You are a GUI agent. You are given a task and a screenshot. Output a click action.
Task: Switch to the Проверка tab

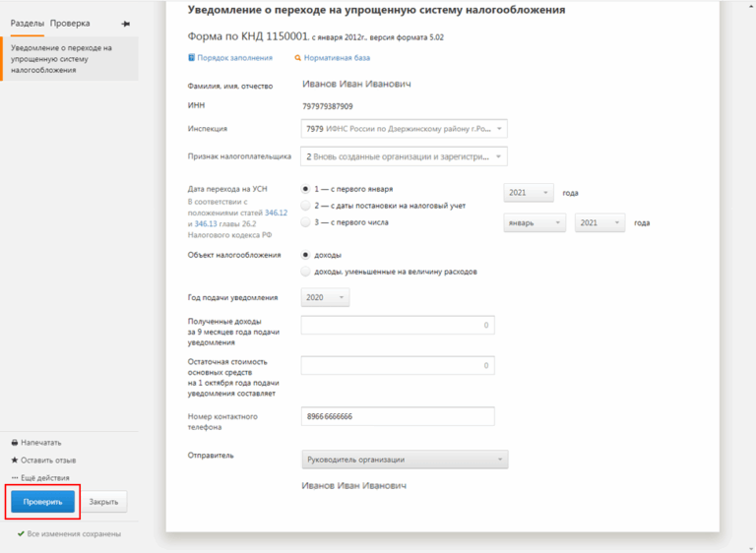tap(70, 24)
